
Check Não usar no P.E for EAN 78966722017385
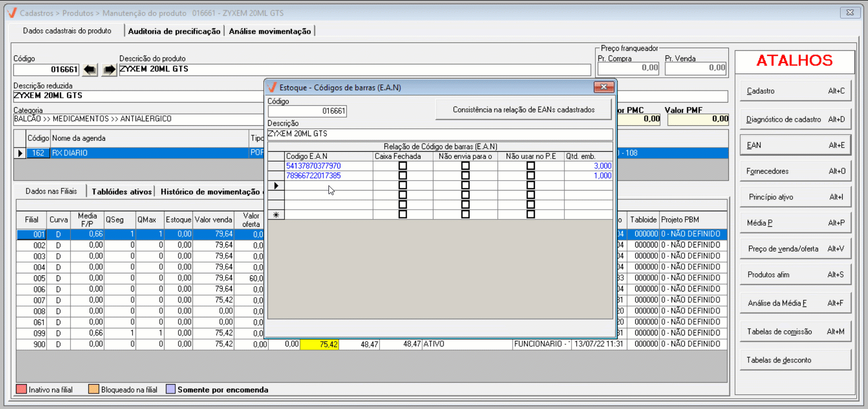coord(530,176)
